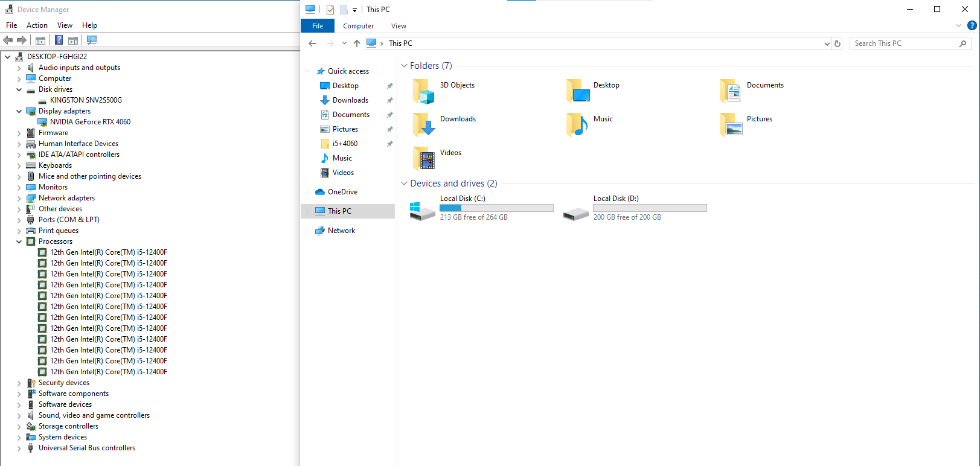Select KINGSTON SNV2S500G disk drive
Image resolution: width=980 pixels, height=466 pixels.
[x=86, y=100]
